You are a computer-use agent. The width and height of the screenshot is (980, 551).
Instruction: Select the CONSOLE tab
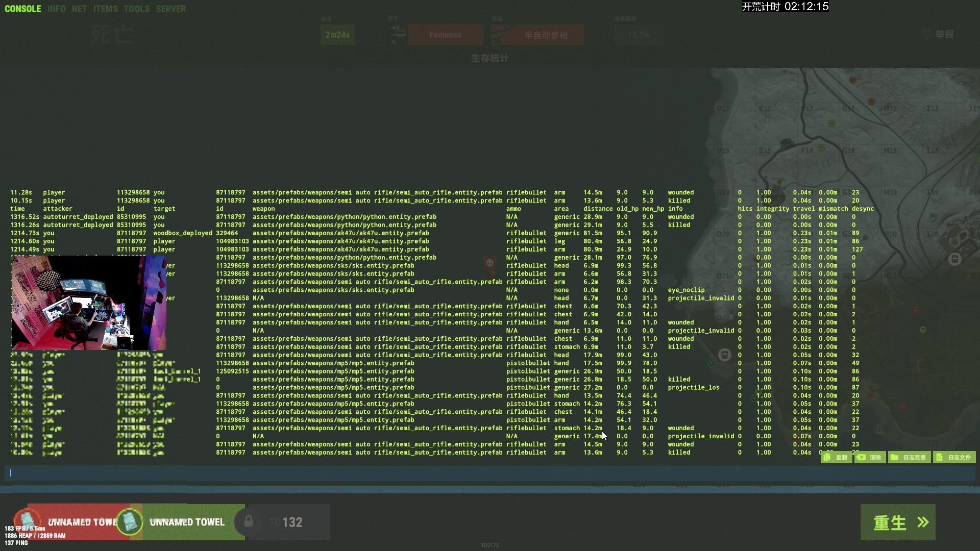[x=22, y=9]
